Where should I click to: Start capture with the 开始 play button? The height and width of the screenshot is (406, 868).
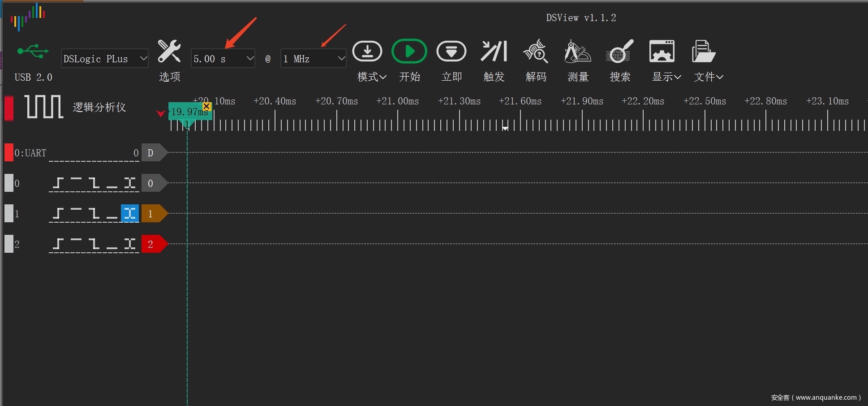(x=409, y=52)
